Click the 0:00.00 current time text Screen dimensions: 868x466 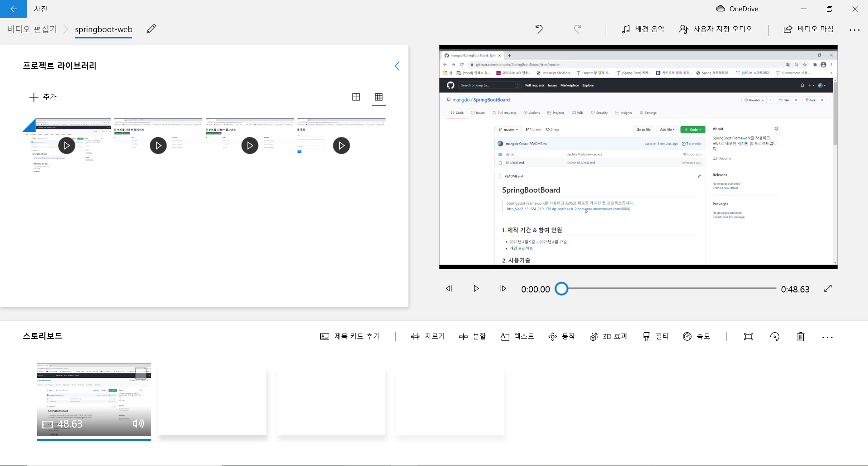pos(536,289)
